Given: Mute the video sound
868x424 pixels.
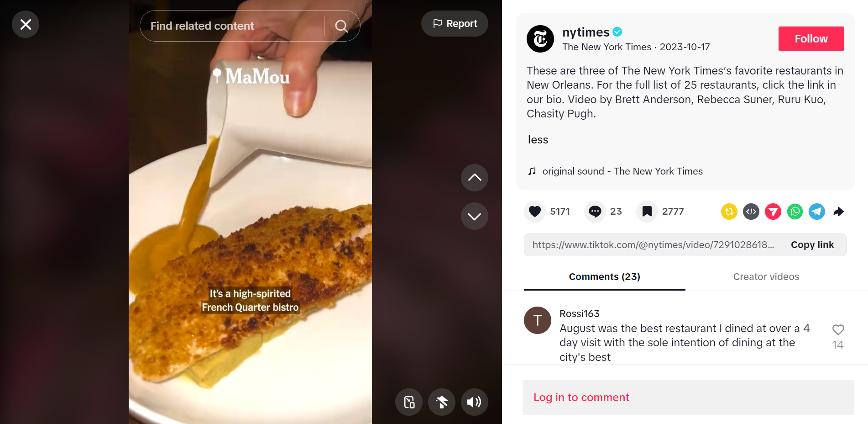Looking at the screenshot, I should point(474,402).
